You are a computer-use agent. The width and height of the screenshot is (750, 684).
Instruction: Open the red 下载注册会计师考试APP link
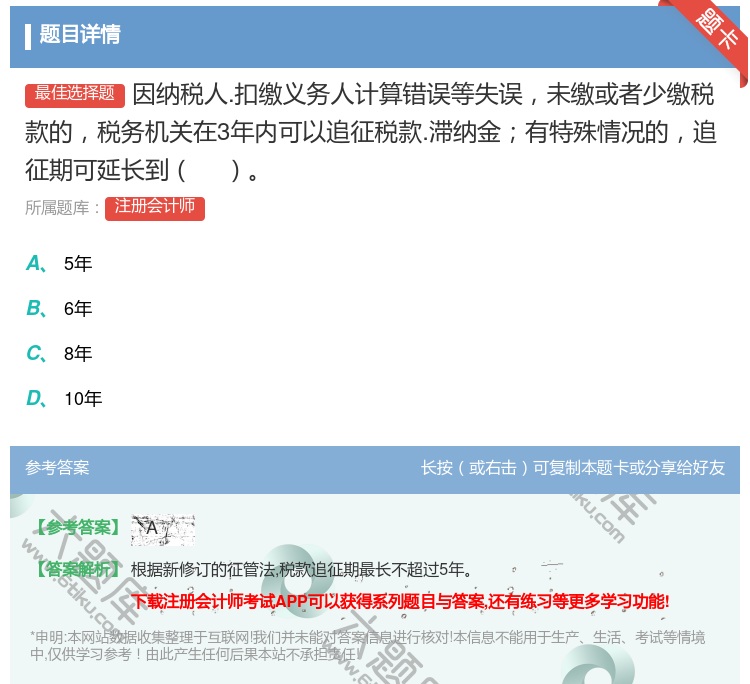pos(400,601)
